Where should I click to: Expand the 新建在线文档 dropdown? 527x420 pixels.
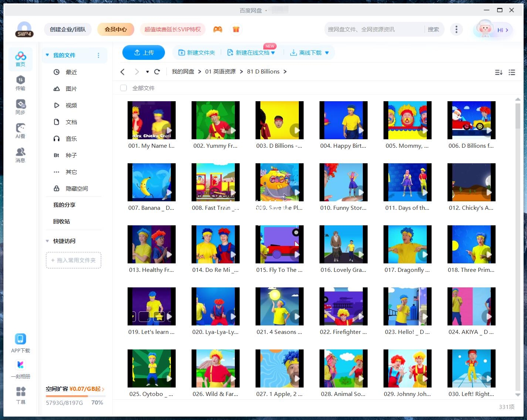273,53
